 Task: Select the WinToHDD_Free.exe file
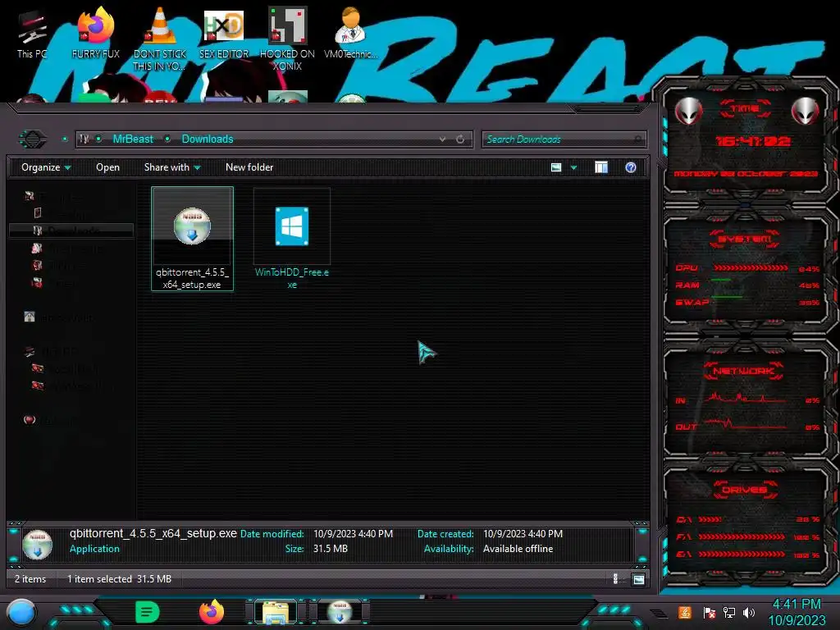[x=292, y=239]
